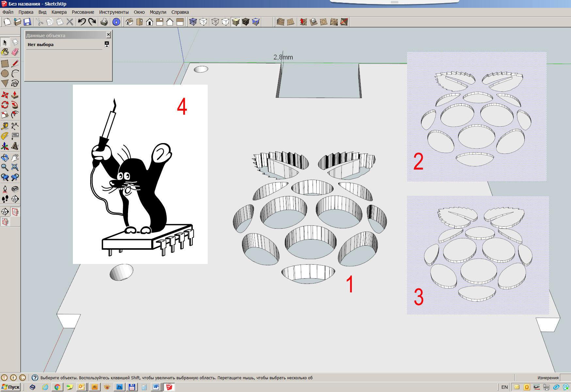Select the Line pencil tool
Screen dimensions: 571x392
(15, 63)
